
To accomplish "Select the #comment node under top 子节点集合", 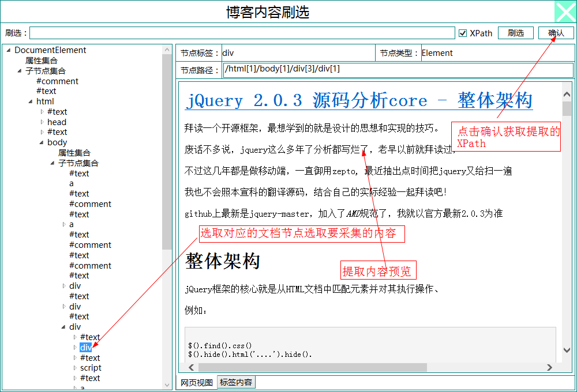I will [57, 81].
